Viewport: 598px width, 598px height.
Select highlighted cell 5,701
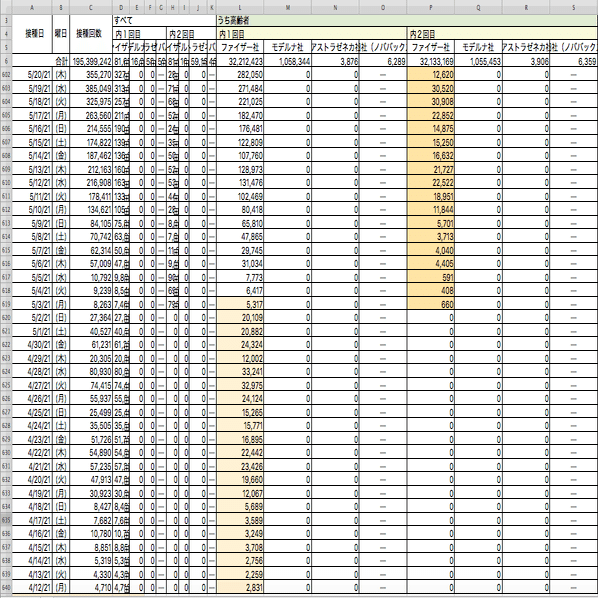(x=431, y=223)
